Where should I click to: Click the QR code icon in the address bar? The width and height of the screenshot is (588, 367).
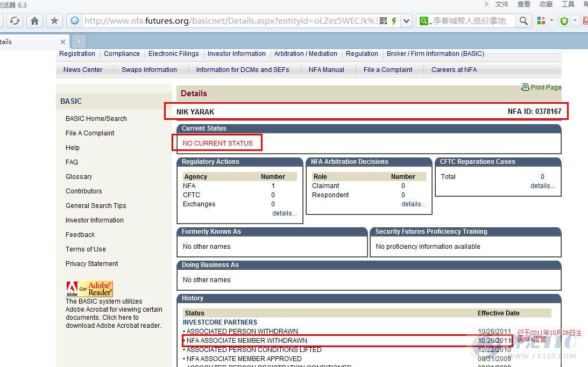click(383, 20)
